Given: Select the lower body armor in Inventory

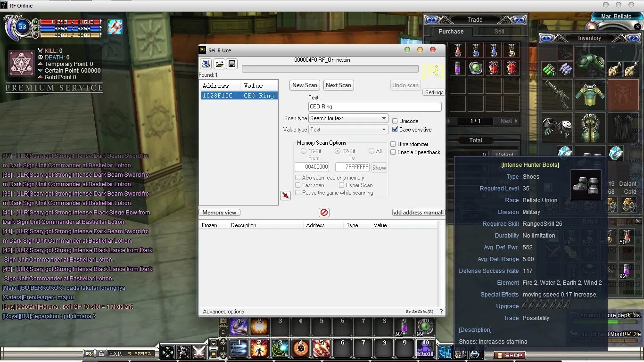Looking at the screenshot, I should pos(590,127).
